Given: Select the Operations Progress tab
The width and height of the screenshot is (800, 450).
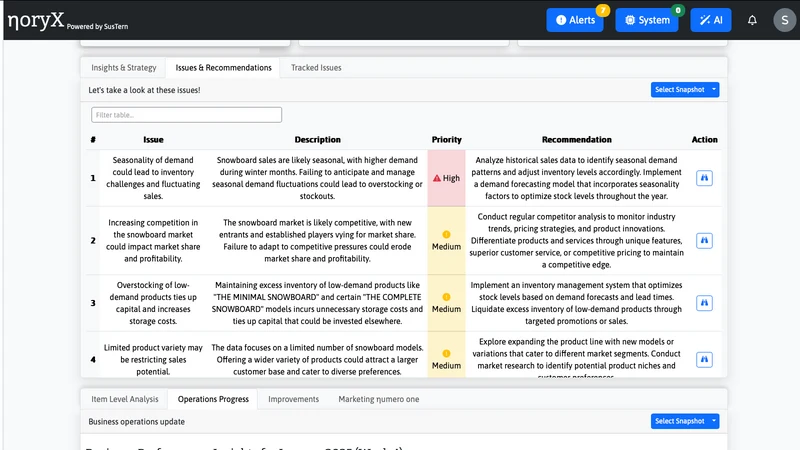Looking at the screenshot, I should pyautogui.click(x=213, y=399).
